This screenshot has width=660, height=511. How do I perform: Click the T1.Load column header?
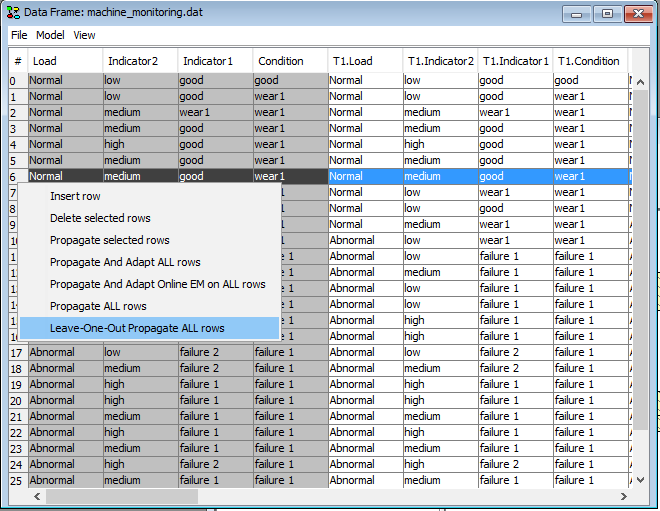(365, 61)
